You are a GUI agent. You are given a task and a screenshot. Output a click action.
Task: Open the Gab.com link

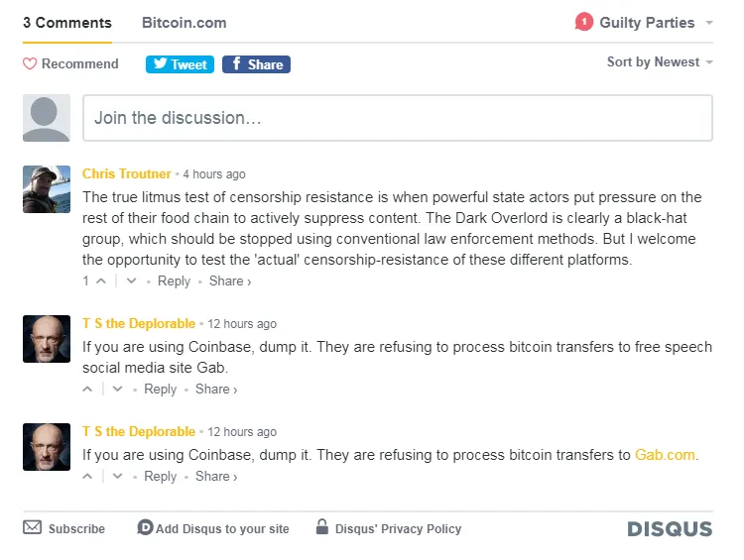click(665, 455)
